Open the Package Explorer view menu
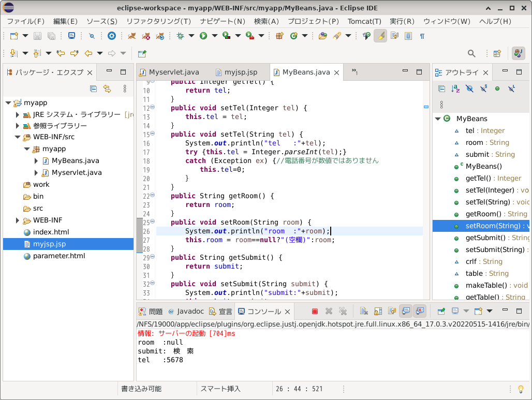 [125, 89]
